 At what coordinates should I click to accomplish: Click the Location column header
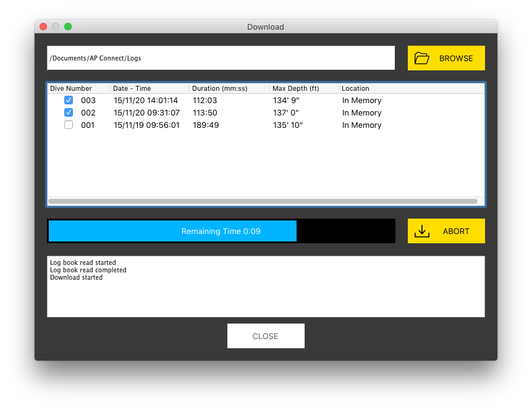(x=355, y=88)
